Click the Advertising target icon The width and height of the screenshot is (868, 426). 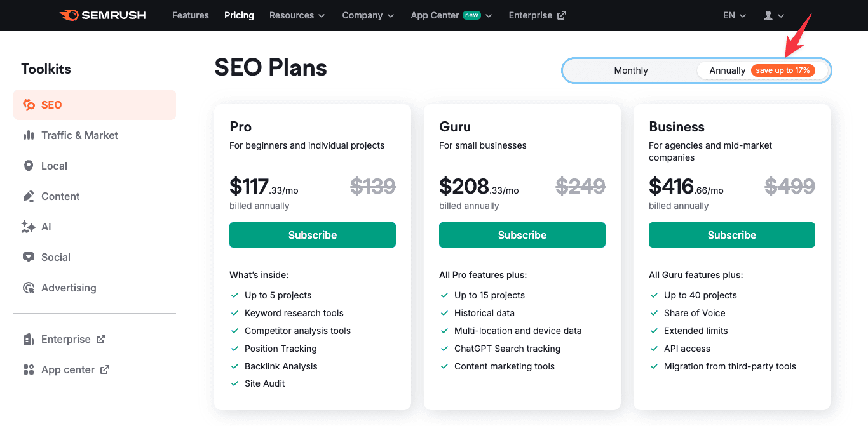point(29,288)
